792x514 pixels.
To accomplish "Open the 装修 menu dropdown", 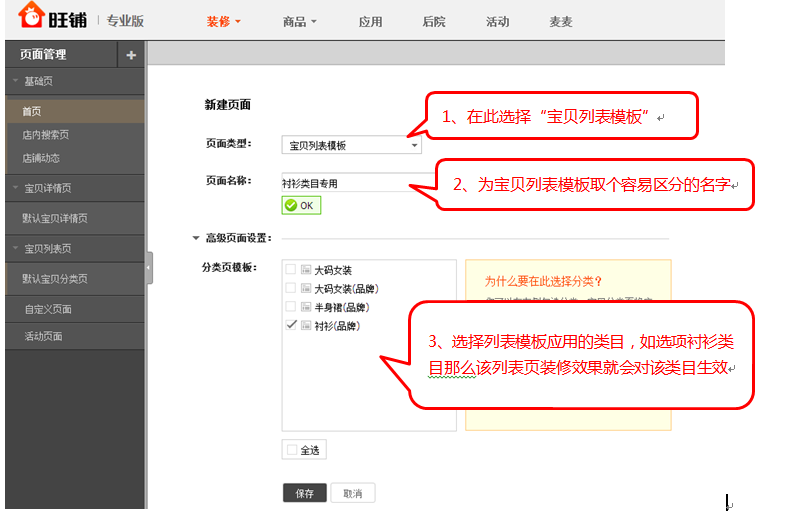I will click(223, 22).
